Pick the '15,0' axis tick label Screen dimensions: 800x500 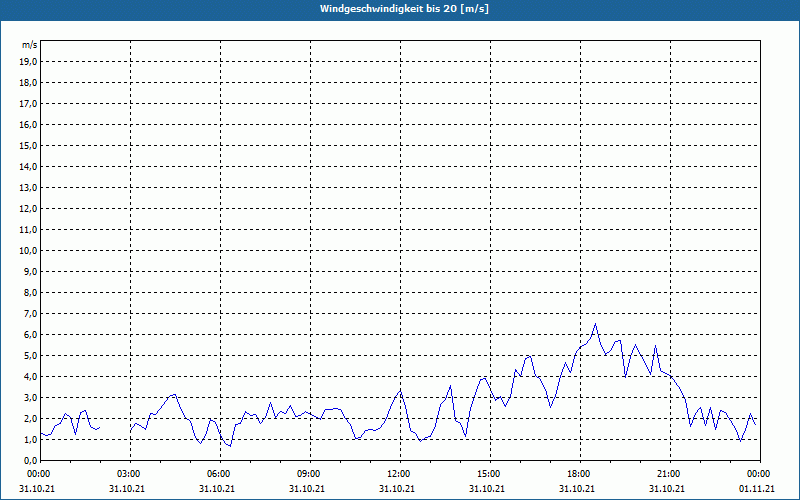pos(28,145)
